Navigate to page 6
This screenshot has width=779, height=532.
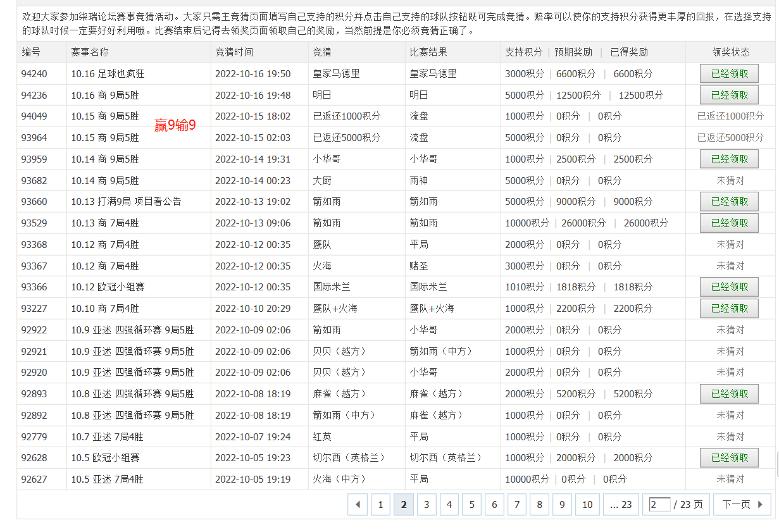point(494,505)
